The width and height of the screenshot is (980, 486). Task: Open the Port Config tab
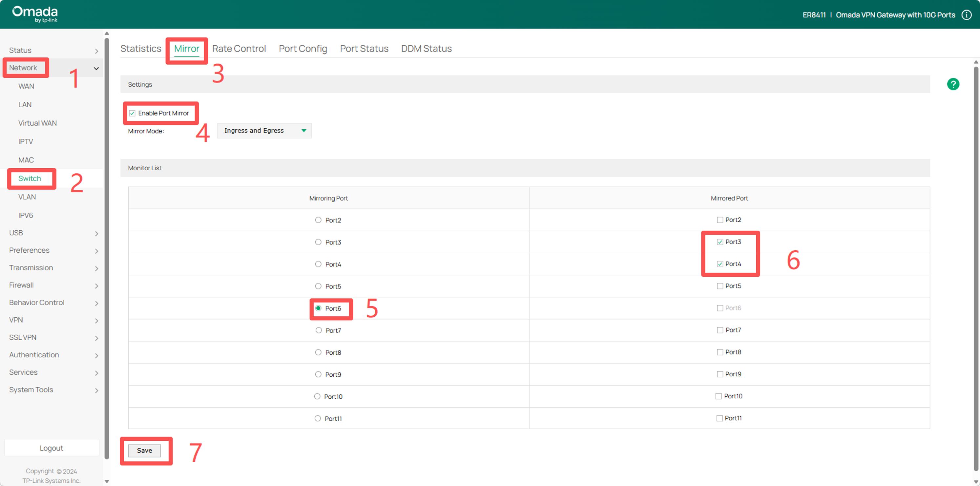tap(303, 49)
